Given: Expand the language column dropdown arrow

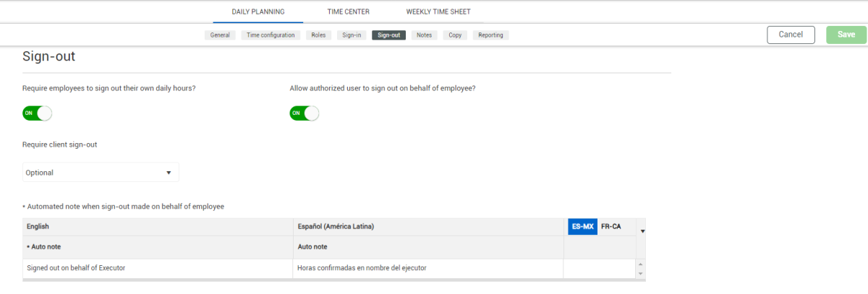Looking at the screenshot, I should (642, 231).
